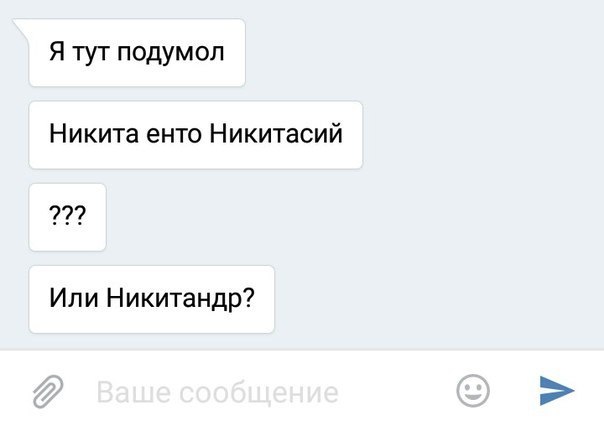Send the message with the blue arrow
The image size is (604, 431).
point(557,391)
